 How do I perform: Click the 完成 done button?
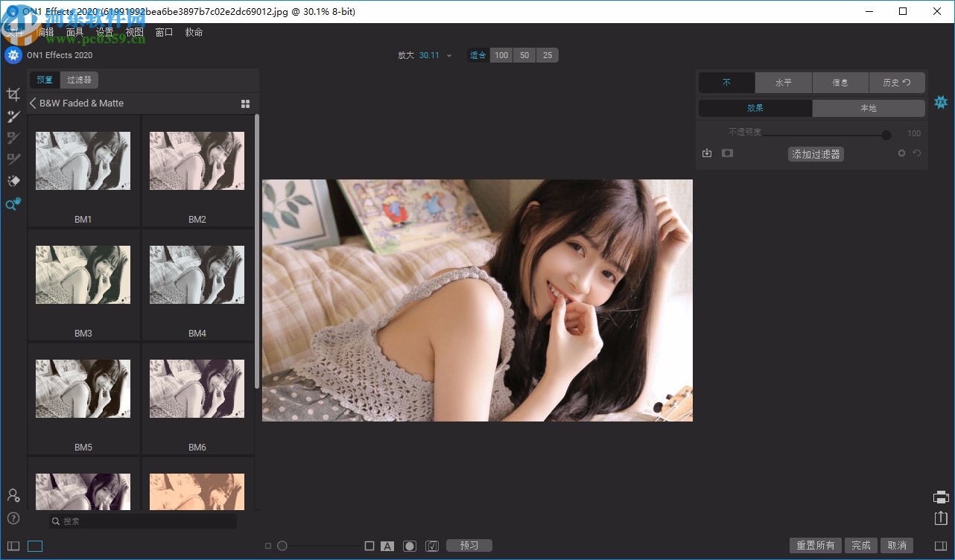click(x=861, y=546)
